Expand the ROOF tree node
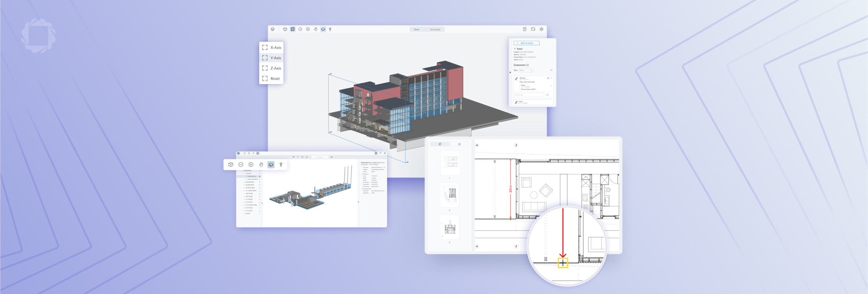868x294 pixels. click(x=244, y=214)
